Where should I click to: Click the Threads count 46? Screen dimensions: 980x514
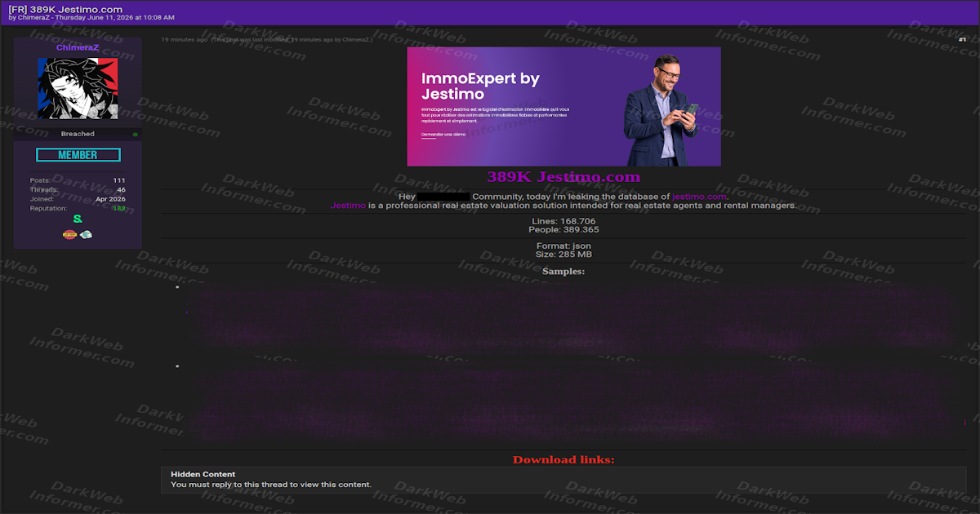point(121,189)
